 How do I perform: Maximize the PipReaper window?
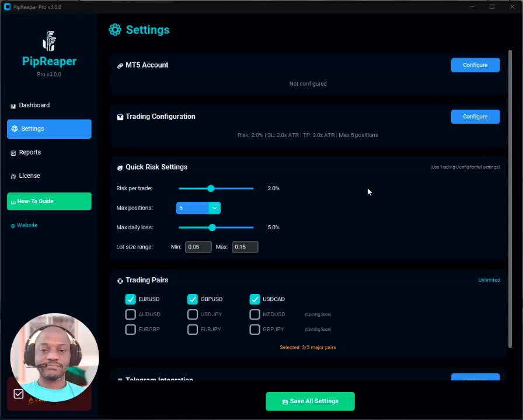492,6
